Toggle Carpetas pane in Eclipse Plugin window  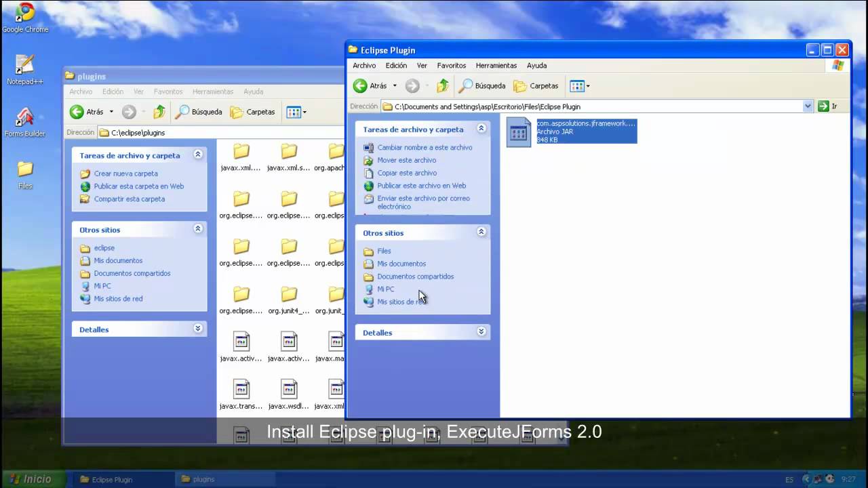(536, 86)
